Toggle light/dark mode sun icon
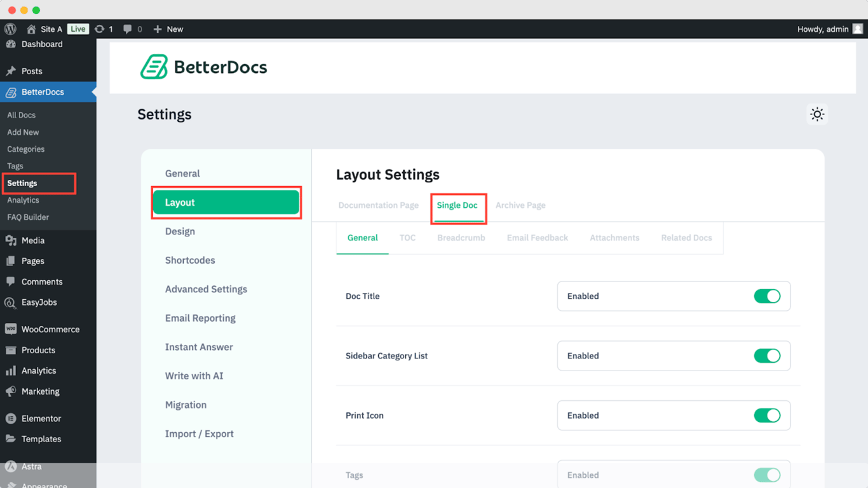Image resolution: width=868 pixels, height=488 pixels. click(x=817, y=114)
